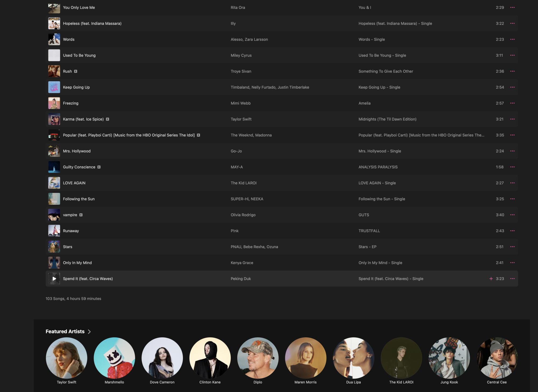Open album link You & I
The image size is (538, 392).
click(365, 8)
